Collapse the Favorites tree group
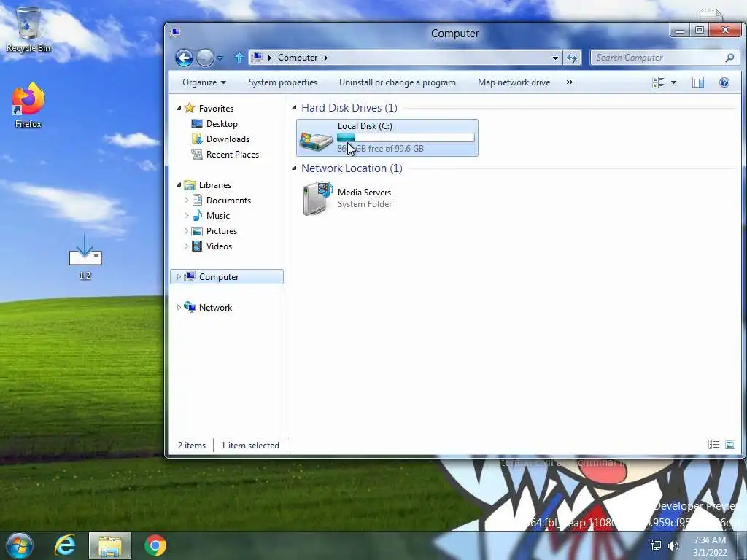 179,109
